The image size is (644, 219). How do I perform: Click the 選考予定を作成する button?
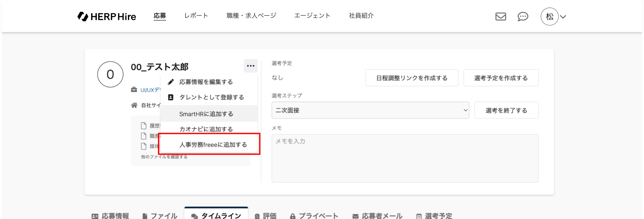coord(501,78)
